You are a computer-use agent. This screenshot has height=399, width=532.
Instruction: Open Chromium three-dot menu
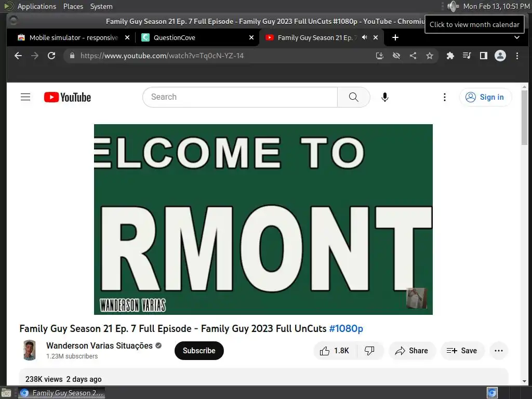[x=517, y=56]
